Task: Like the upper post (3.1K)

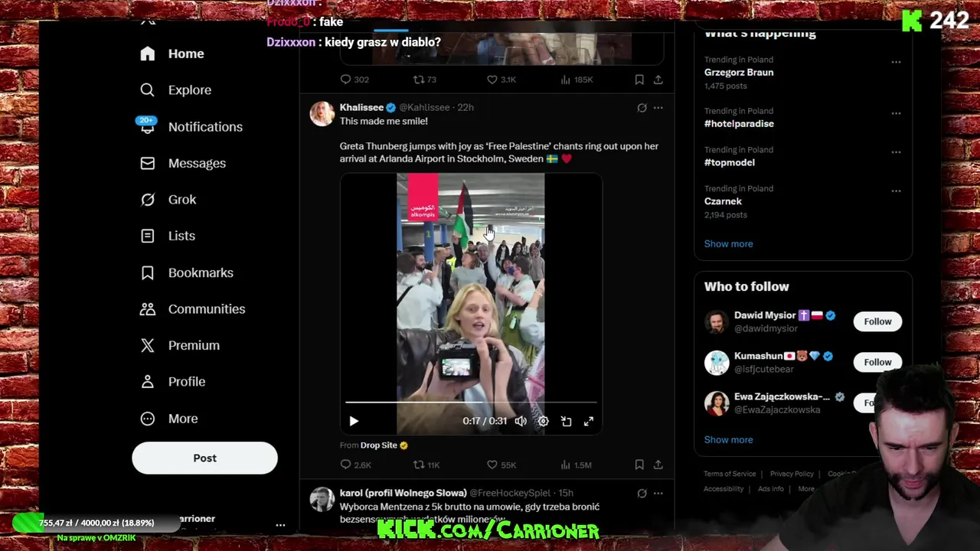Action: coord(501,80)
